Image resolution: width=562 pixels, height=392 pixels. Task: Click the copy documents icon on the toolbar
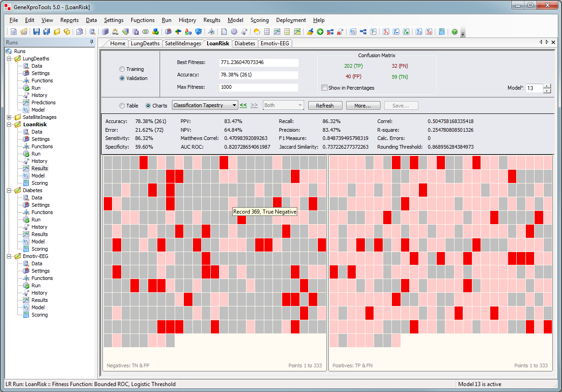(x=79, y=32)
